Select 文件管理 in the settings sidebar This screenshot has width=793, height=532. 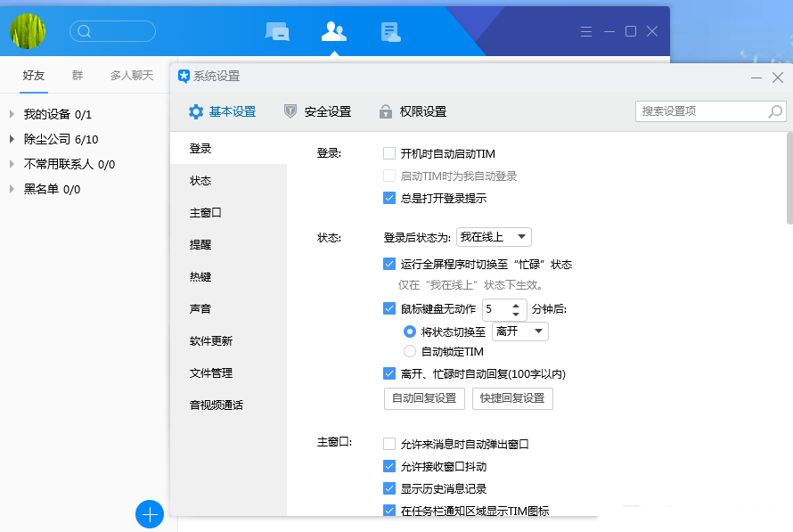click(x=229, y=373)
